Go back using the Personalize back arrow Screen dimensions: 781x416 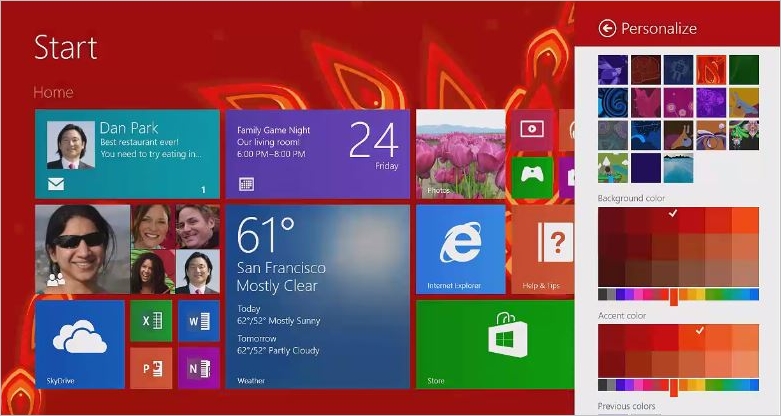pos(607,28)
